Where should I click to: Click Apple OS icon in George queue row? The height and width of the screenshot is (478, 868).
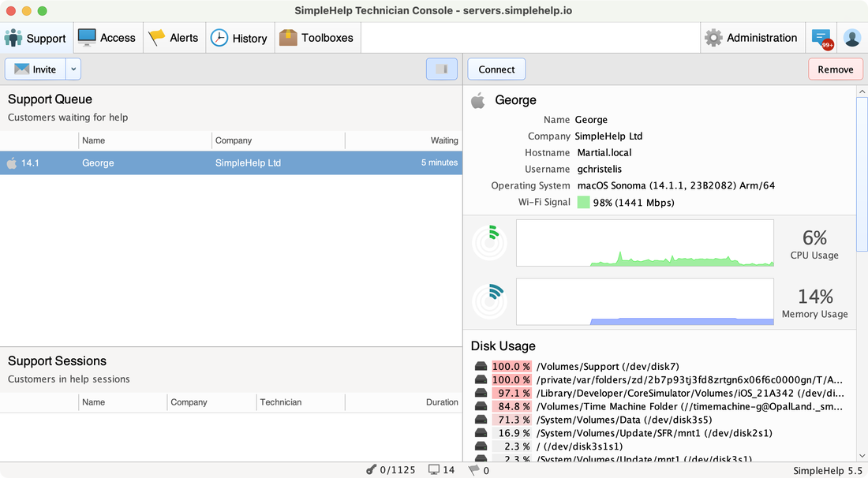[11, 162]
